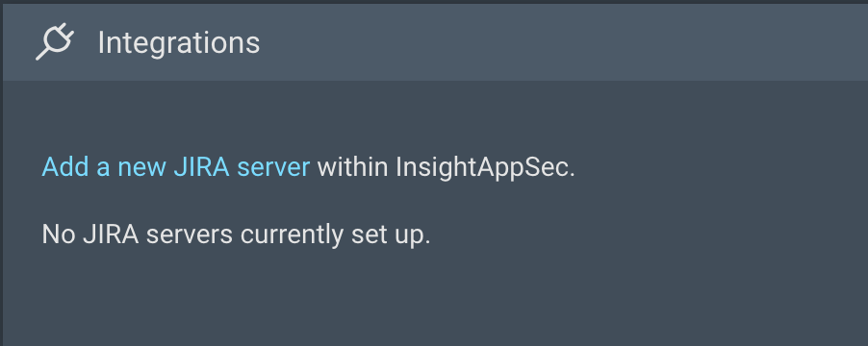
Task: Click the empty header space right of Integrations
Action: [x=564, y=42]
